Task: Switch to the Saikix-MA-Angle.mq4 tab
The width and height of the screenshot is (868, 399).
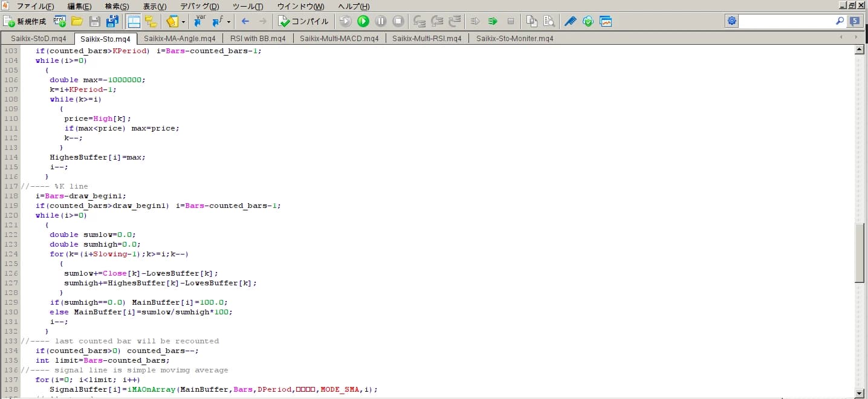Action: (179, 38)
